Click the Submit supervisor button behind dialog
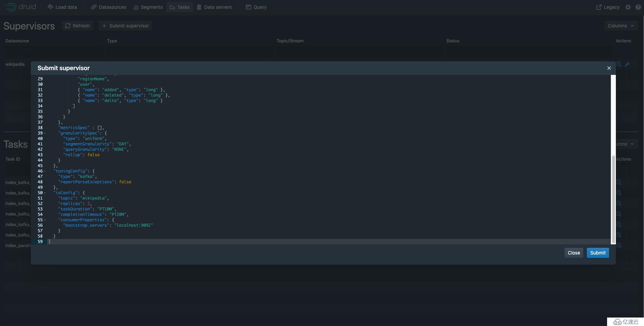 [125, 26]
